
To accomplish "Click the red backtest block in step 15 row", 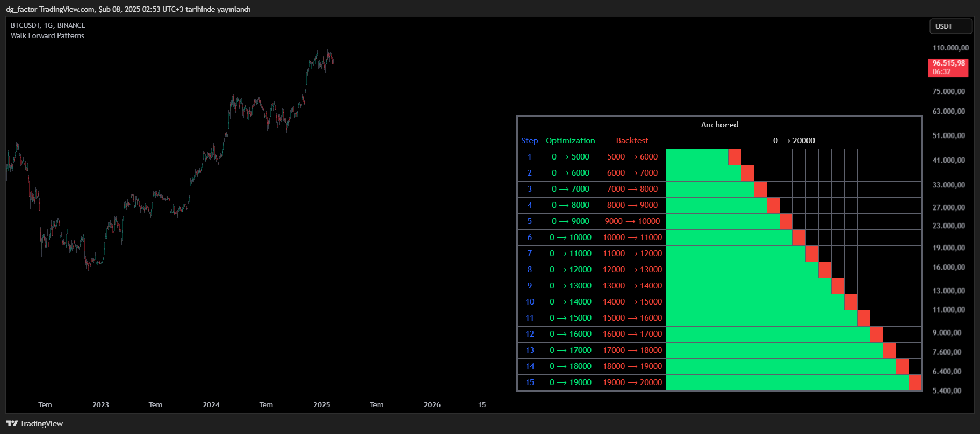I will tap(915, 382).
